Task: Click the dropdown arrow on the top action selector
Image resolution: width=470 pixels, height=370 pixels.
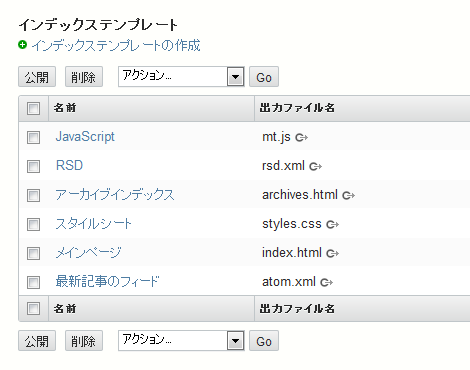Action: coord(236,77)
